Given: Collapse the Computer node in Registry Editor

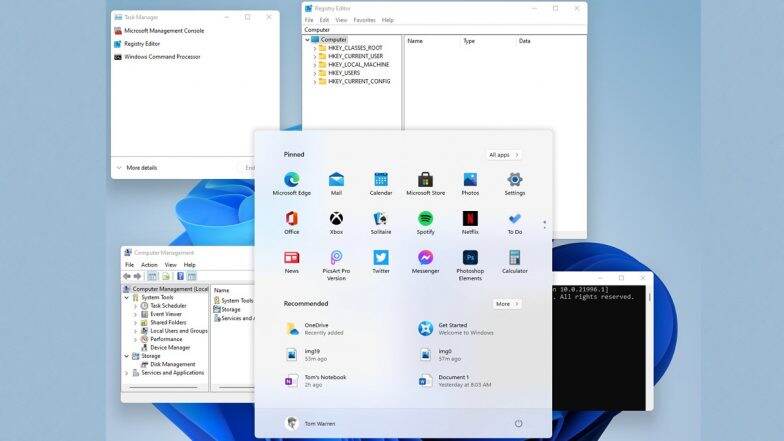Looking at the screenshot, I should [307, 40].
